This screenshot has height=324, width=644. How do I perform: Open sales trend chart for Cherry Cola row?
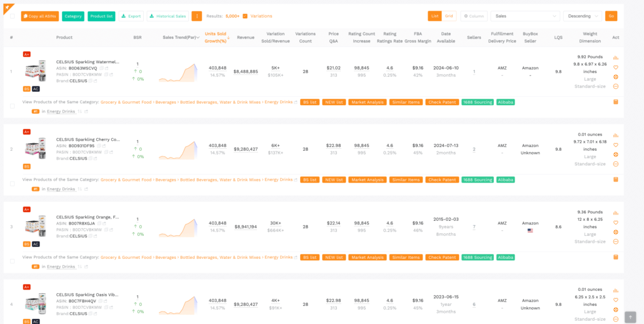(178, 151)
